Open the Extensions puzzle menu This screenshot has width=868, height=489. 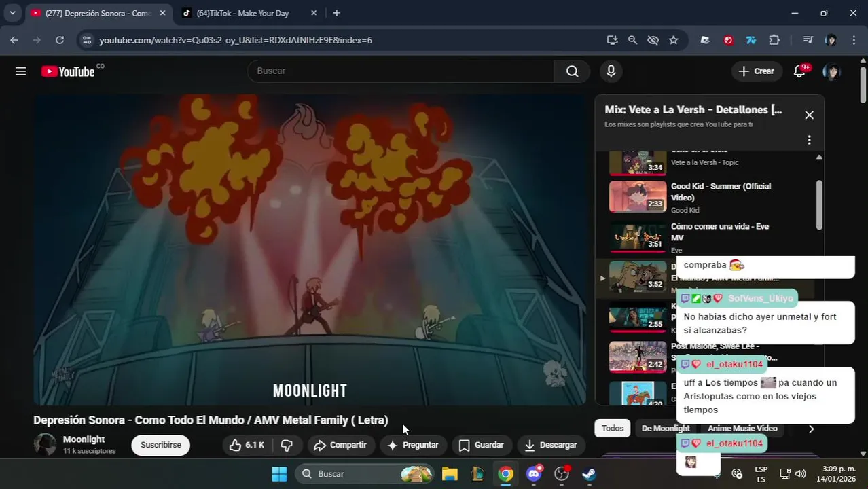(x=774, y=40)
